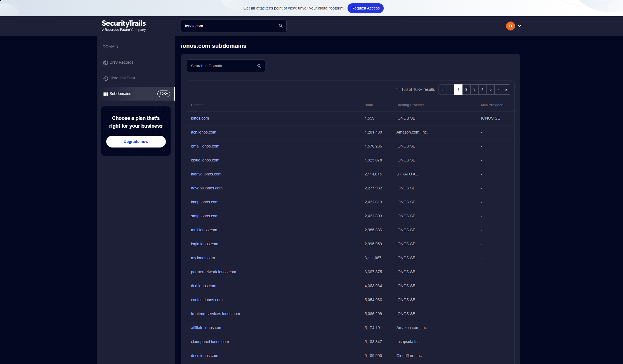Click rank value 5,189,990
This screenshot has height=364, width=623.
[x=373, y=356]
